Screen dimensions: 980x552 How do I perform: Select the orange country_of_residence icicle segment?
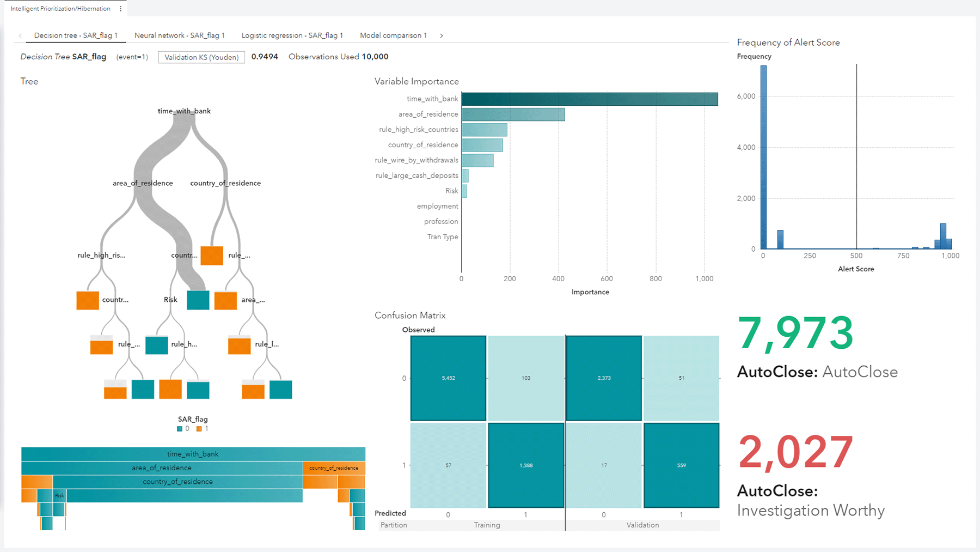(334, 468)
